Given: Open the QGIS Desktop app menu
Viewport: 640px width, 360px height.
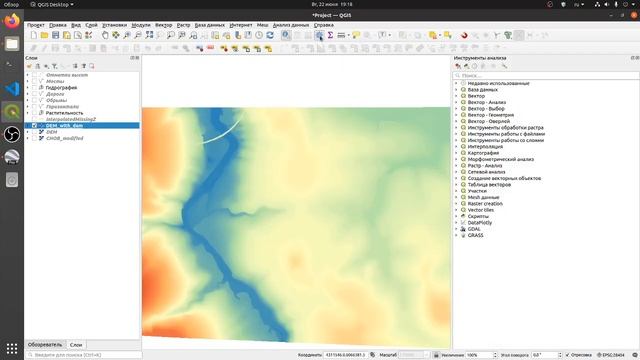Looking at the screenshot, I should point(52,4).
